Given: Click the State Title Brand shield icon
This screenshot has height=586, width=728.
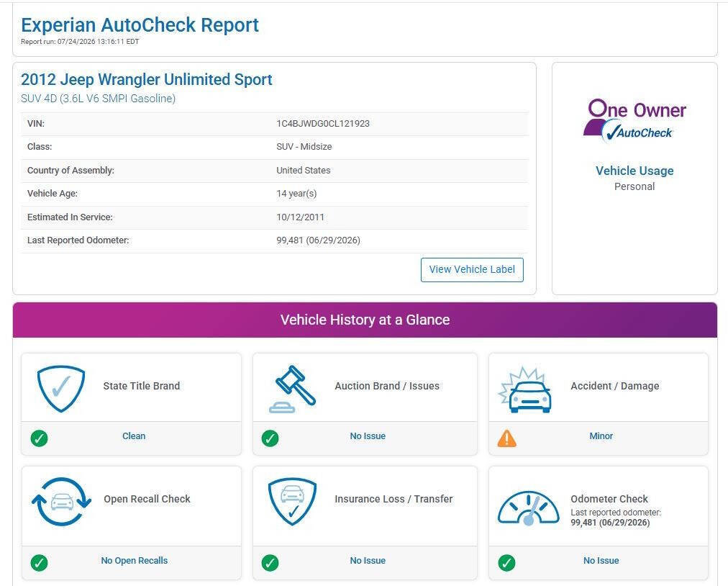Looking at the screenshot, I should (x=61, y=389).
